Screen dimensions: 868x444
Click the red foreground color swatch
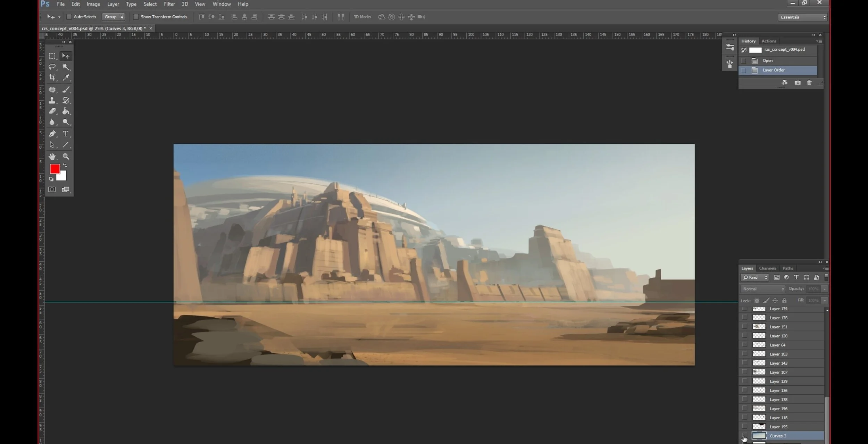point(55,169)
